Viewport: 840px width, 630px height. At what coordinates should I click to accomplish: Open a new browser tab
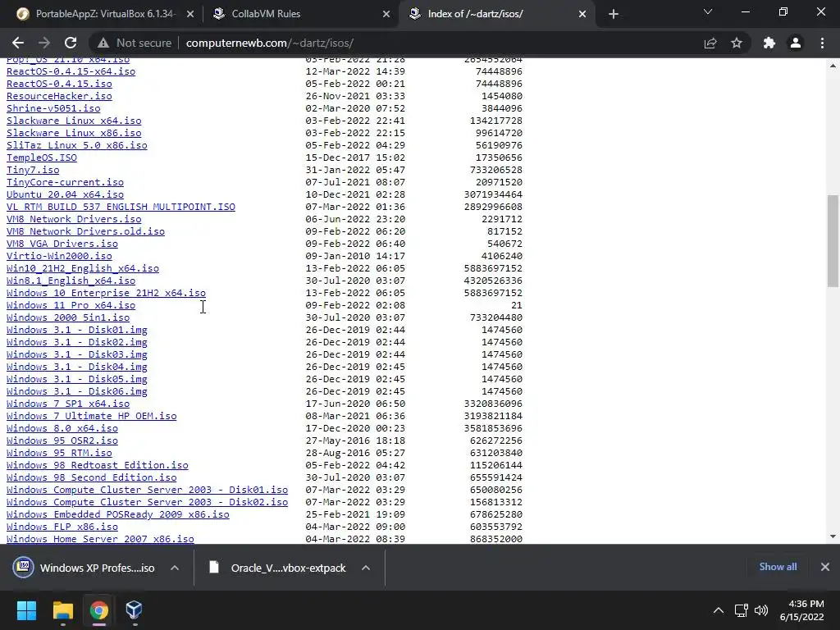click(x=614, y=14)
